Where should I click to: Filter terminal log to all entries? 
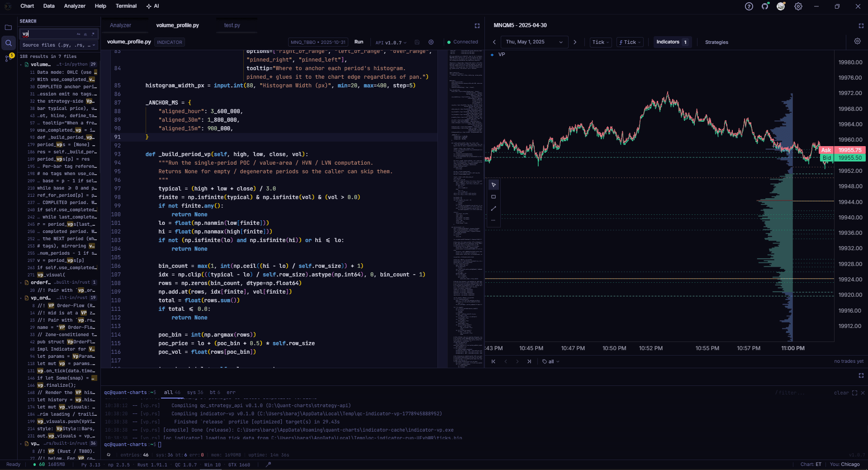[x=172, y=393]
